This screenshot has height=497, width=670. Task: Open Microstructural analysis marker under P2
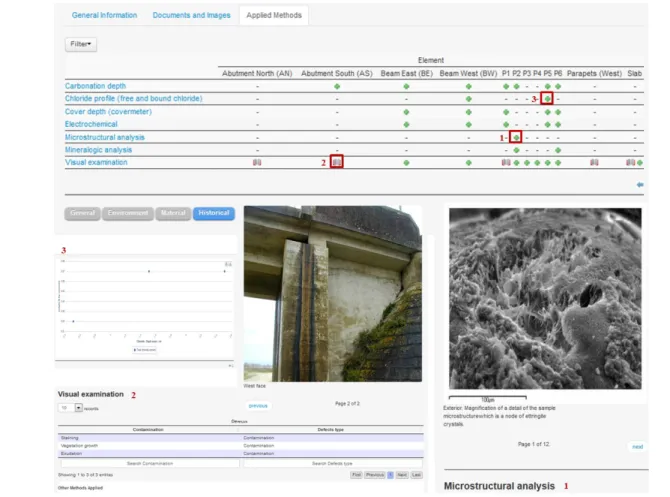516,137
